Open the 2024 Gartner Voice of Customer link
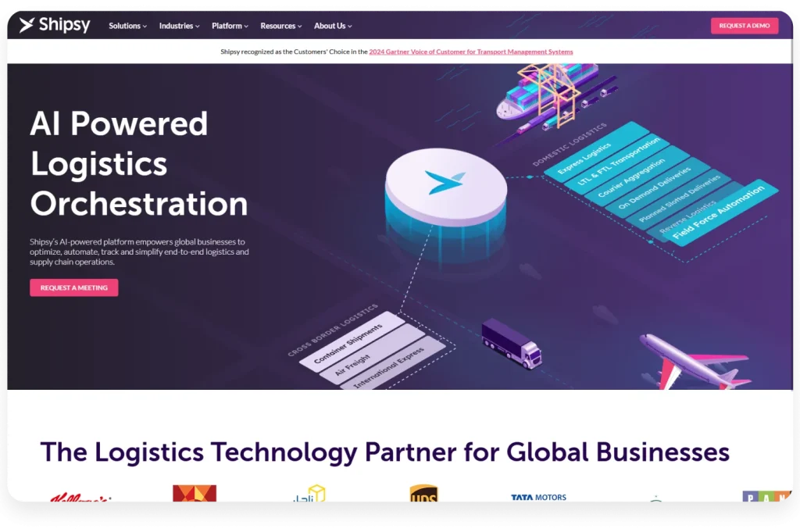The height and width of the screenshot is (532, 800). [x=470, y=52]
